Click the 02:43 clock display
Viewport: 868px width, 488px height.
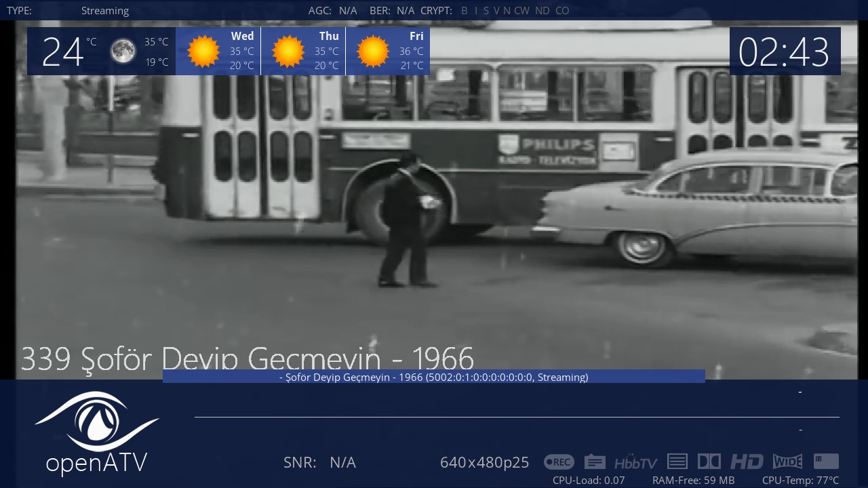tap(784, 52)
